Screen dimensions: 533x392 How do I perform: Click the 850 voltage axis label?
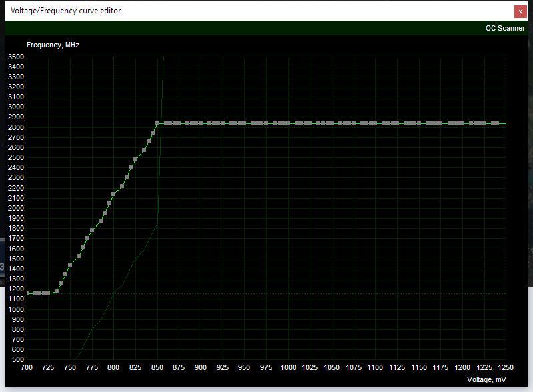tap(157, 367)
